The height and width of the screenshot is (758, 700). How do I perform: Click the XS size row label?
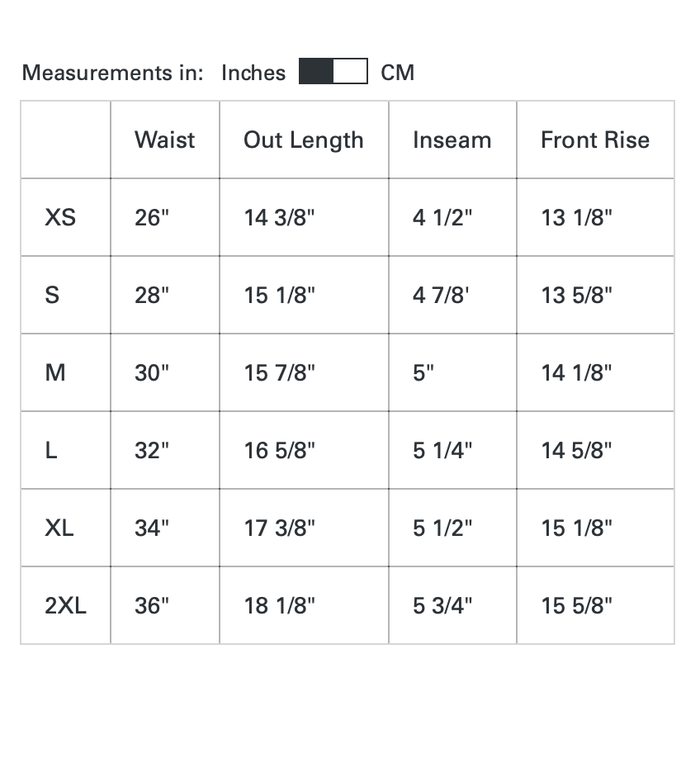click(60, 217)
